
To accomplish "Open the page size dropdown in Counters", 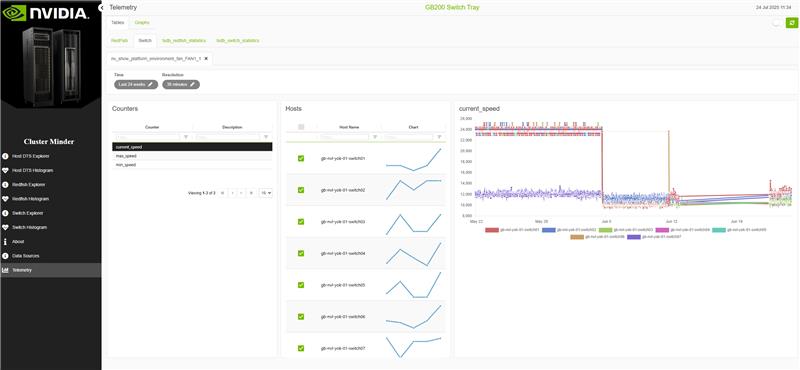I will coord(266,193).
